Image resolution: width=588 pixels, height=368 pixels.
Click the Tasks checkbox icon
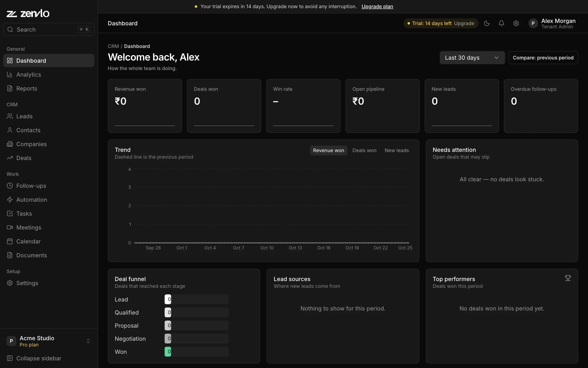coord(10,213)
